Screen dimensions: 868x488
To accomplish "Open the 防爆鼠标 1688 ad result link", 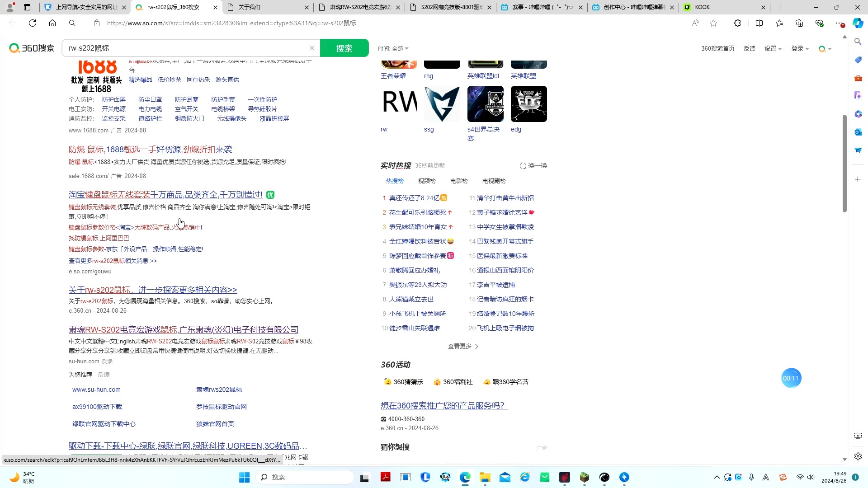I will [x=150, y=149].
